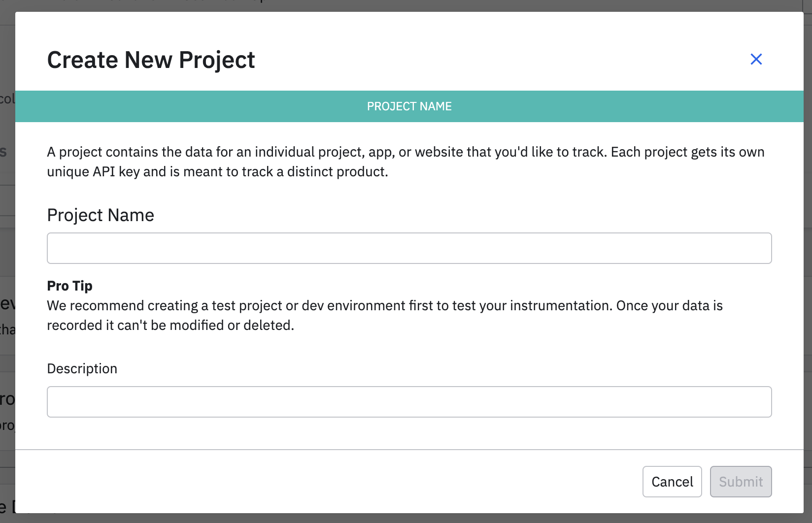Click the Pro Tip recommendation text

(x=384, y=306)
